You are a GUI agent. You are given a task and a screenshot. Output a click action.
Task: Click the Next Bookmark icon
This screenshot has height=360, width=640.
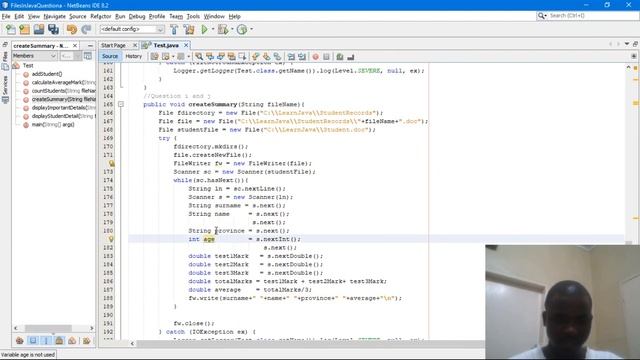coord(267,57)
